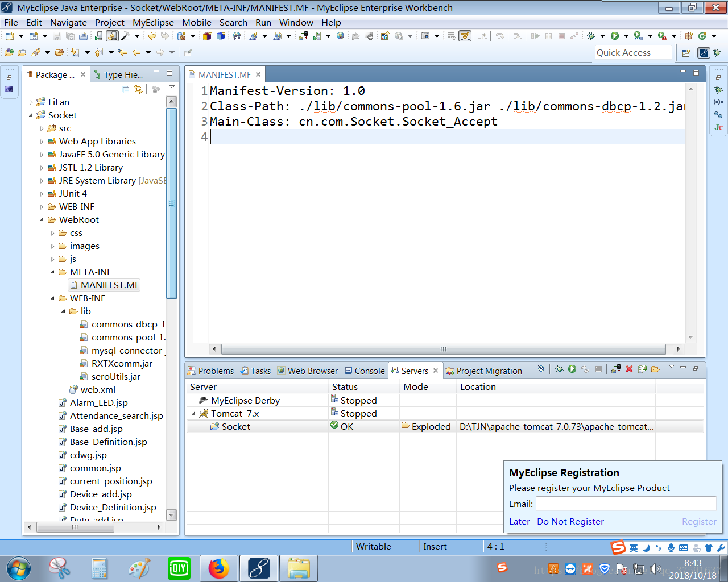Open Firefox from the Windows taskbar

(x=218, y=568)
